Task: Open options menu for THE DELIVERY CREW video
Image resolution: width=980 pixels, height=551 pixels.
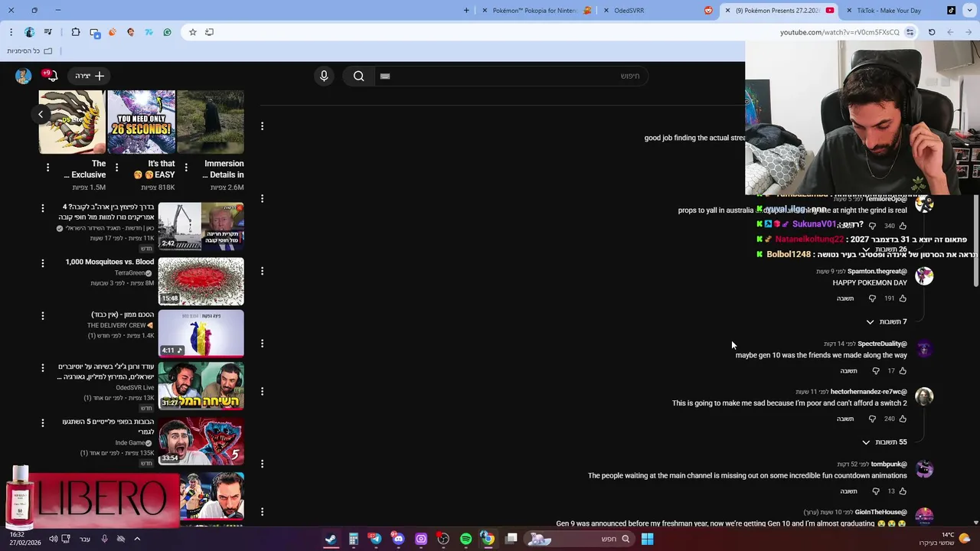Action: click(x=43, y=315)
